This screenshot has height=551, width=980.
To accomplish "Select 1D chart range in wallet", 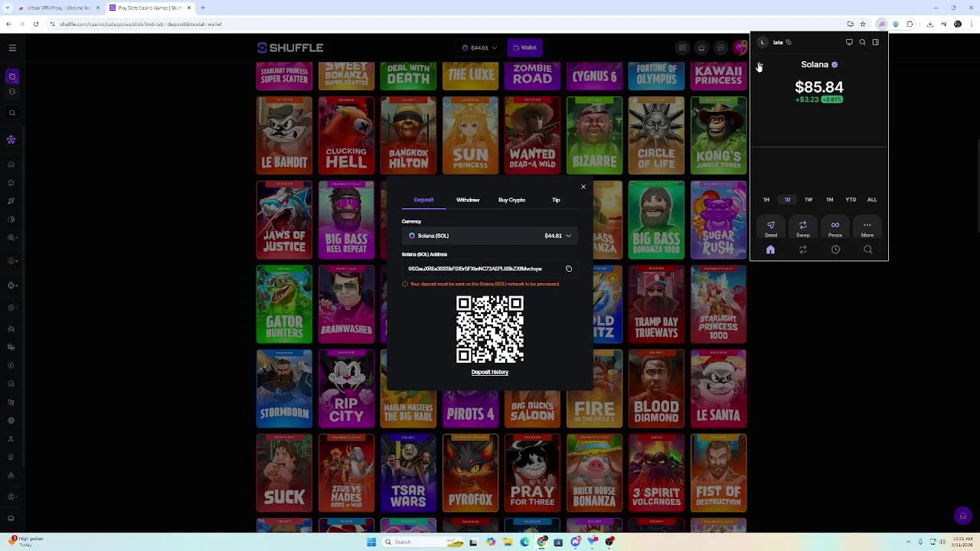I will (x=787, y=200).
